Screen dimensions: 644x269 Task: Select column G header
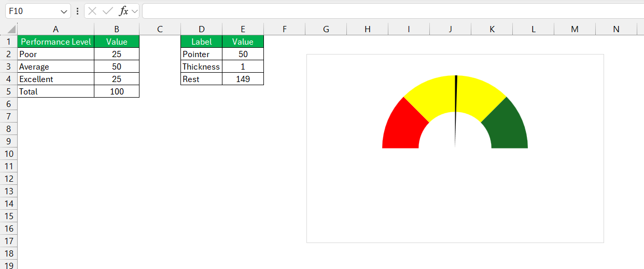click(x=326, y=29)
